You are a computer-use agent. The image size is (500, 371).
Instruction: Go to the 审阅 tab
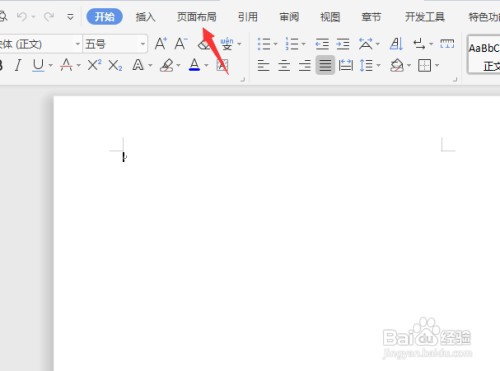coord(289,17)
